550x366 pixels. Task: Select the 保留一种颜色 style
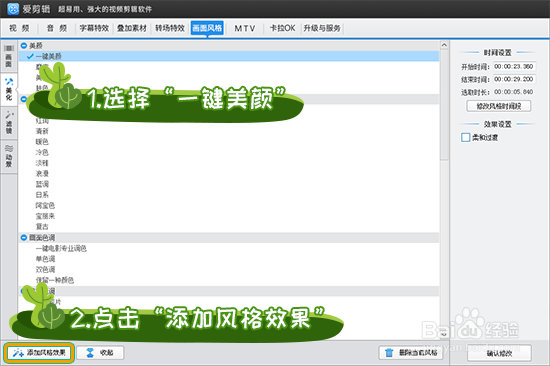55,280
